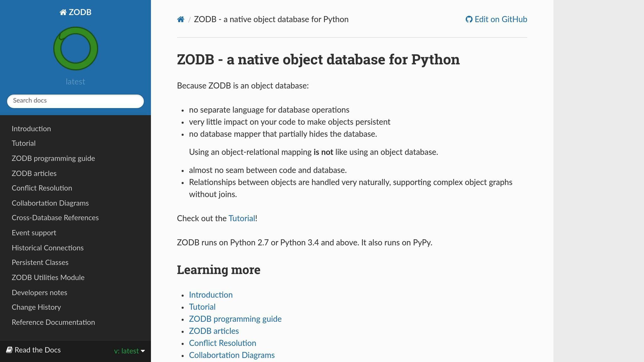Click inside the Search docs field
Image resolution: width=644 pixels, height=362 pixels.
coord(75,101)
